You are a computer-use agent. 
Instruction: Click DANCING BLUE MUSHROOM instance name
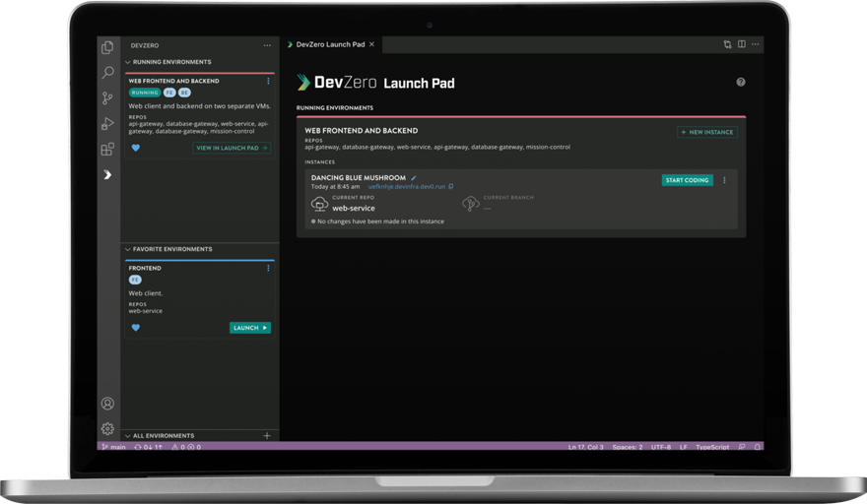pyautogui.click(x=359, y=178)
